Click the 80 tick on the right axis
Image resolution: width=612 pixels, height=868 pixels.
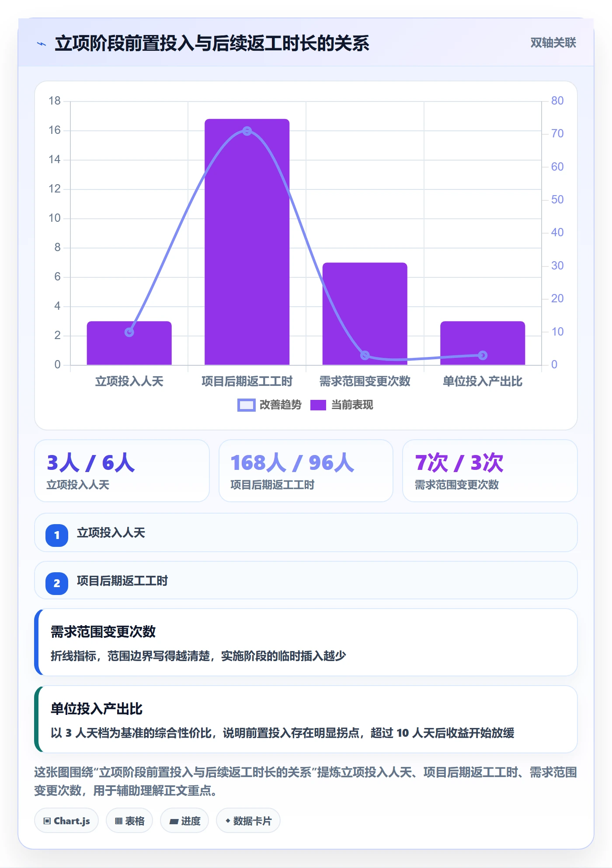557,101
